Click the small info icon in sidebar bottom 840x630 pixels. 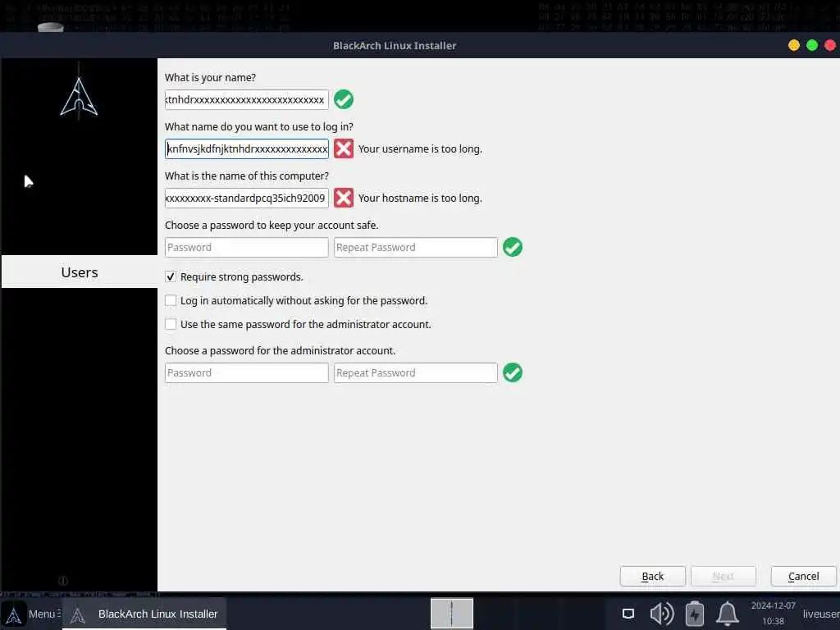click(62, 581)
